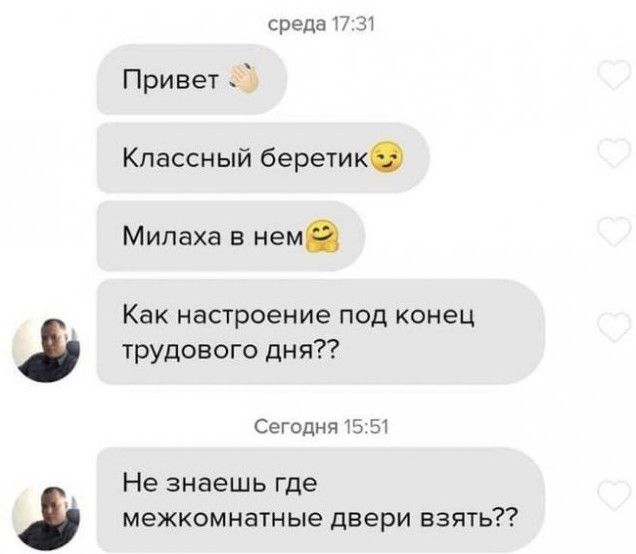Click the "Сегодня 15:51" timestamp
The width and height of the screenshot is (636, 554).
(321, 427)
